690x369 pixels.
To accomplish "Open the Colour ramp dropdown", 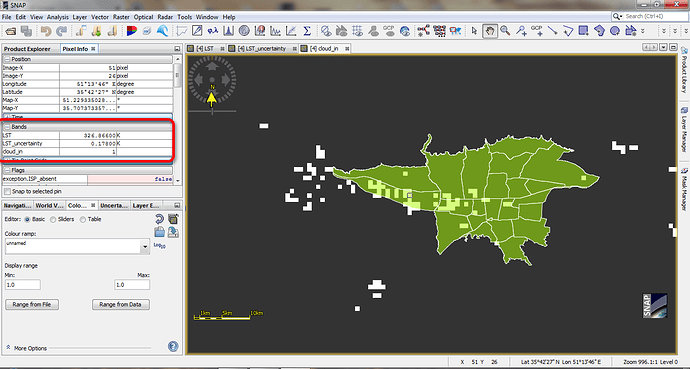I will pos(145,247).
